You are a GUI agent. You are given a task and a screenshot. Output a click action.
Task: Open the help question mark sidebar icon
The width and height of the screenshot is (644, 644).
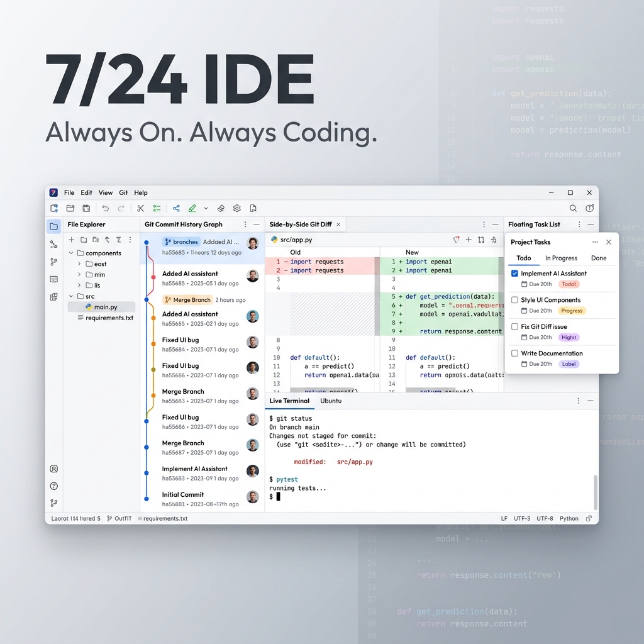pyautogui.click(x=54, y=486)
